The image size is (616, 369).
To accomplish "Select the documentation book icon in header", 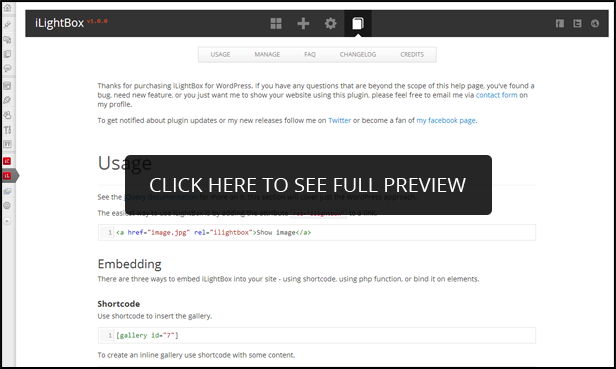I will coord(358,24).
